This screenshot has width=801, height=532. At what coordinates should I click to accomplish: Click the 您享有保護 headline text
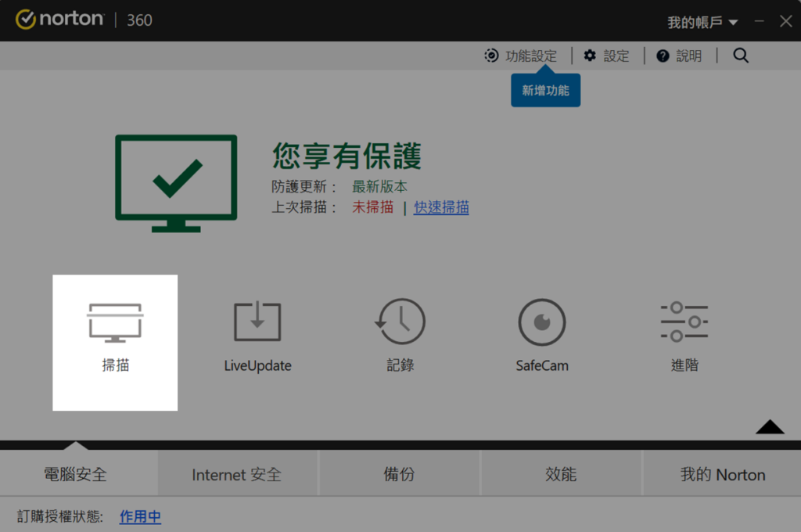coord(347,156)
